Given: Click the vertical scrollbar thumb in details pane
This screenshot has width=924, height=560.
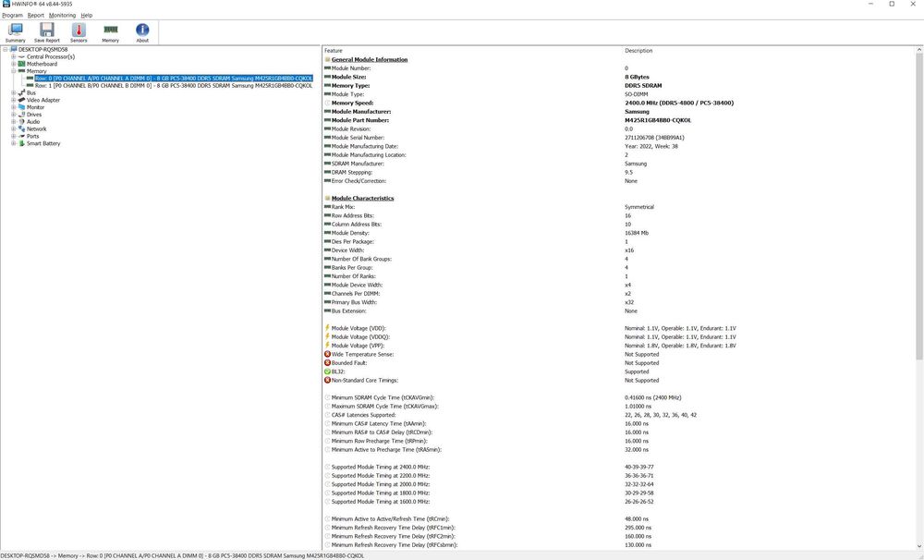Looking at the screenshot, I should pos(919,206).
